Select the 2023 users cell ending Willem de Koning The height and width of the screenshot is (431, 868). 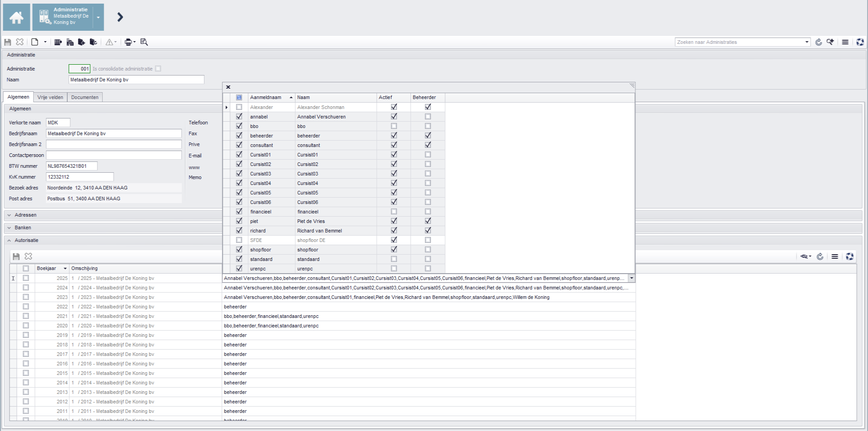pyautogui.click(x=429, y=297)
